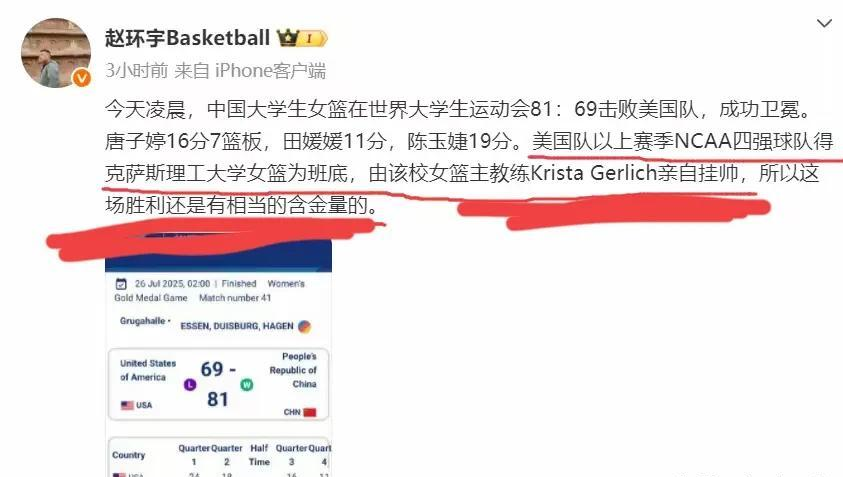Click the Half Time column header
843x477 pixels.
tap(259, 455)
